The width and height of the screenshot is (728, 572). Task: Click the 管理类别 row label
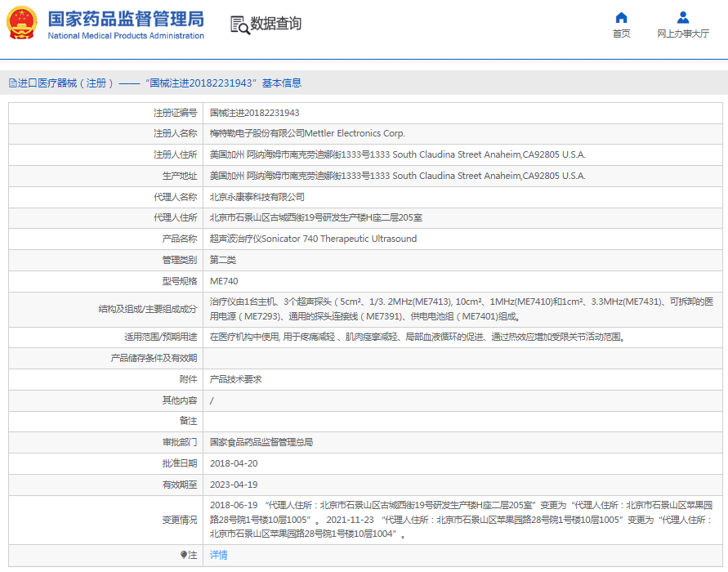(180, 260)
